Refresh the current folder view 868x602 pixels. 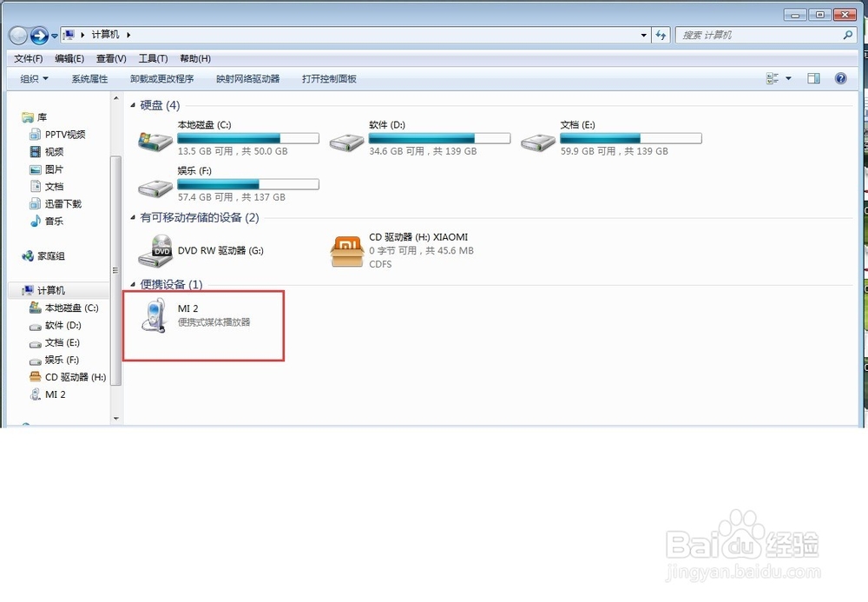point(661,35)
